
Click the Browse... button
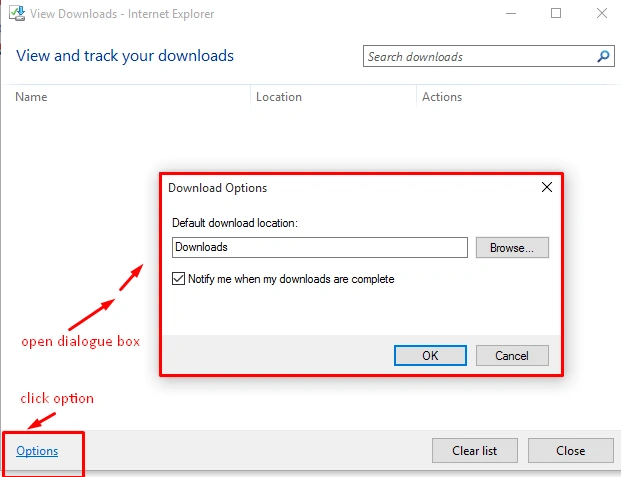pos(512,248)
